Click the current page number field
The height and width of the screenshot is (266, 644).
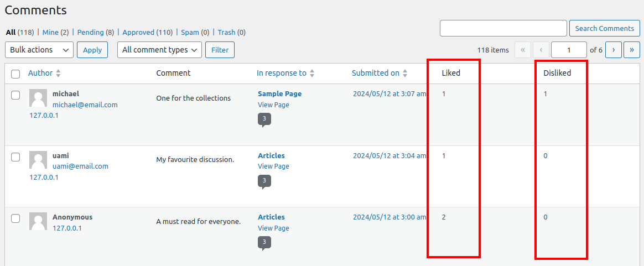(x=569, y=50)
